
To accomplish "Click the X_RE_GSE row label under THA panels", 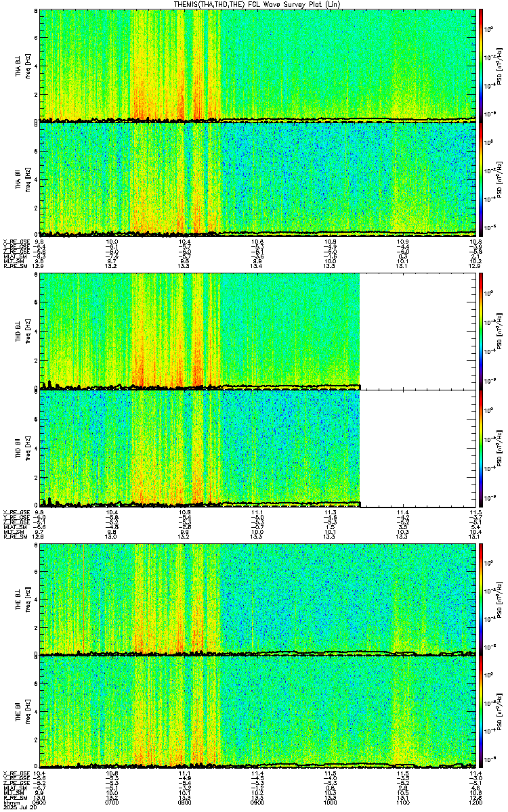I will [x=14, y=242].
